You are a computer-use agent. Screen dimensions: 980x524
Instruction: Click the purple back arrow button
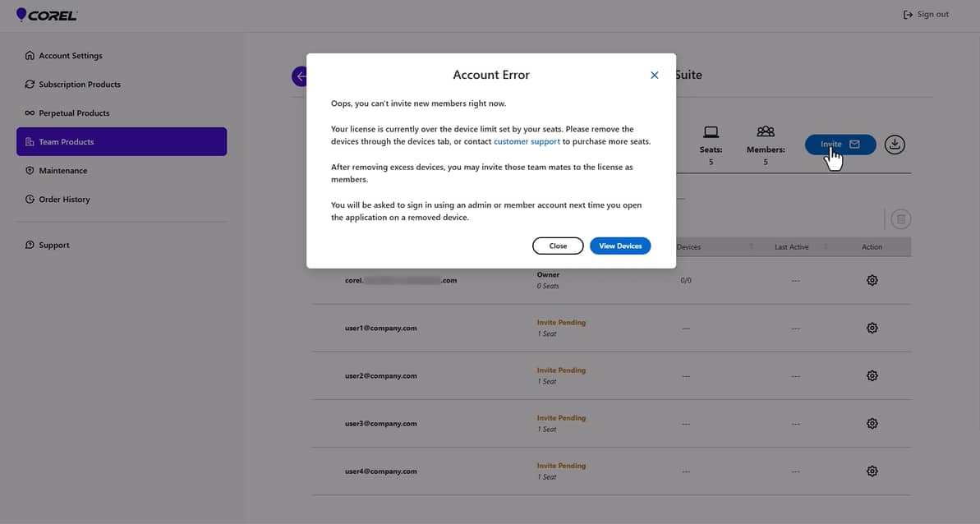[300, 76]
